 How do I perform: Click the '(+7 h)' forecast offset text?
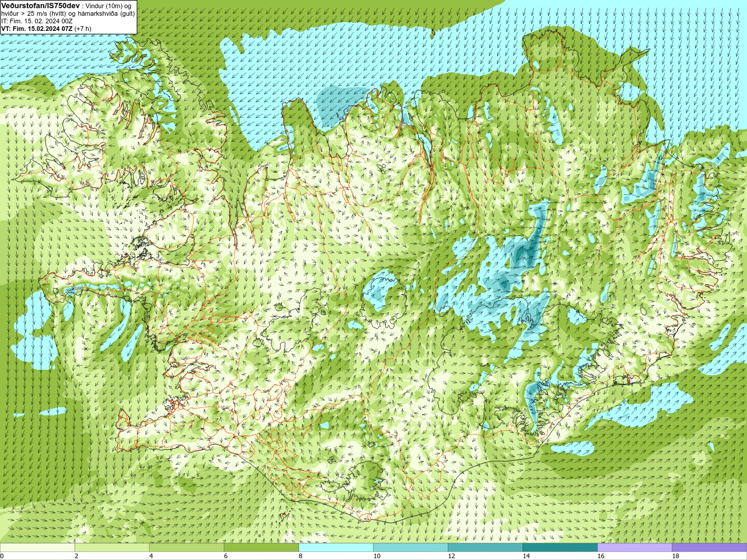[x=83, y=29]
